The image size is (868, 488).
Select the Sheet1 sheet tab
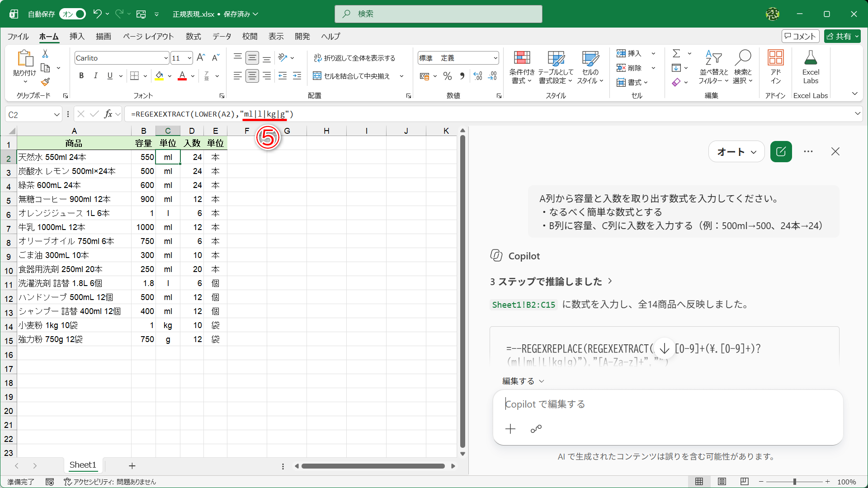[83, 465]
